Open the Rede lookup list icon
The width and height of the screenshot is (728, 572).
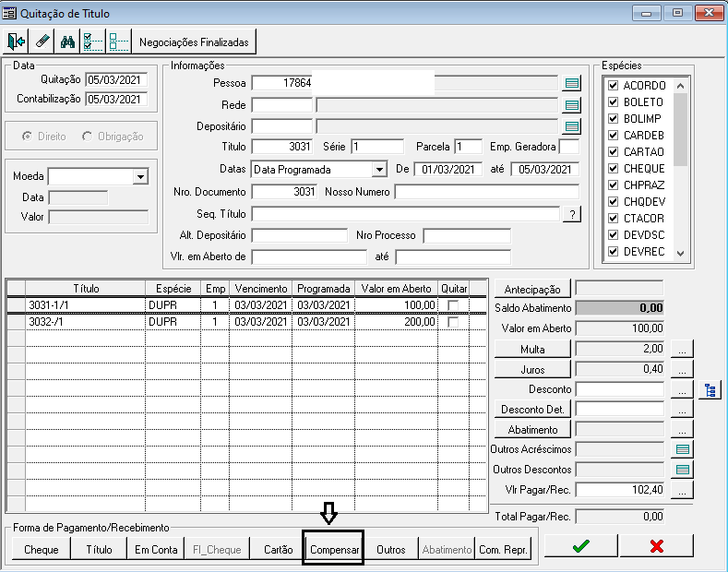point(571,105)
